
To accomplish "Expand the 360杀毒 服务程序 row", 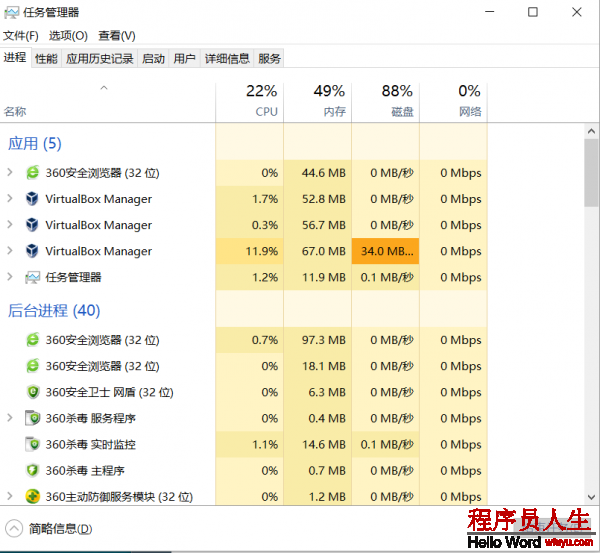I will click(10, 418).
